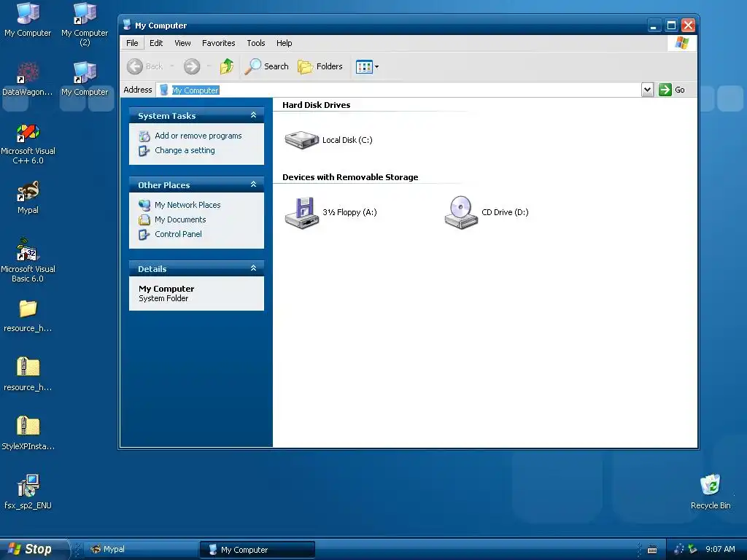
Task: Click My Computer taskbar button
Action: (258, 550)
